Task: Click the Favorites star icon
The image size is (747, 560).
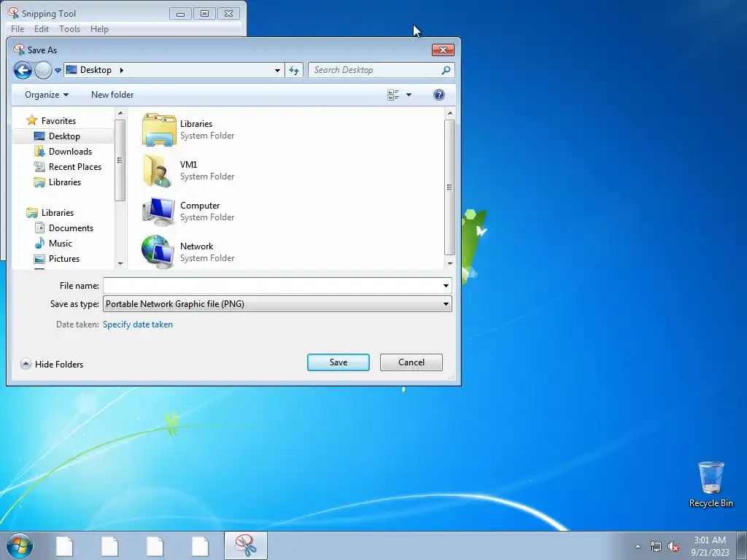Action: (32, 120)
